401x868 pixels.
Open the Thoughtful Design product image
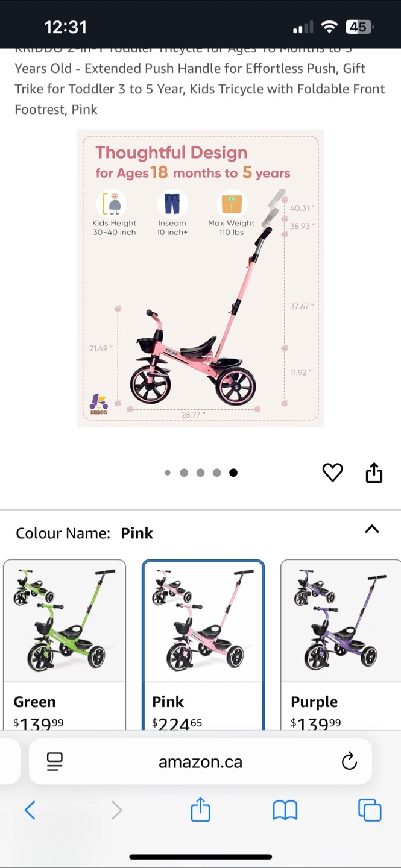(200, 278)
